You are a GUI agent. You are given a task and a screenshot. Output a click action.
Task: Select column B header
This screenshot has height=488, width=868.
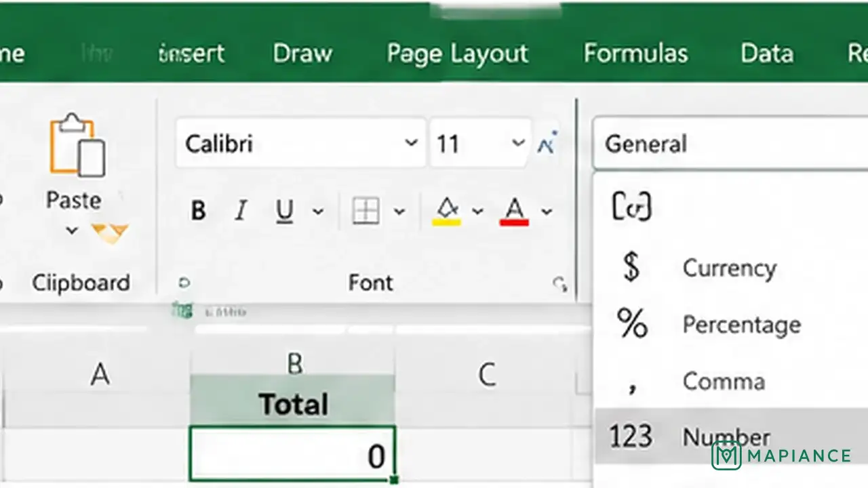coord(294,365)
